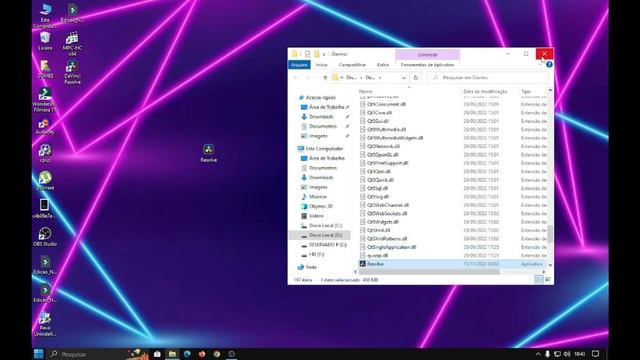Open the Microsoft Store taskbar icon

(x=157, y=354)
